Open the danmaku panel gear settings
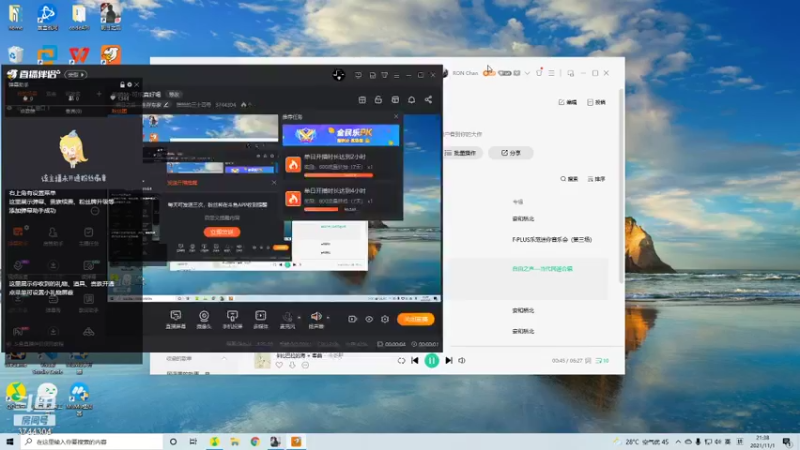800x450 pixels. tap(129, 85)
